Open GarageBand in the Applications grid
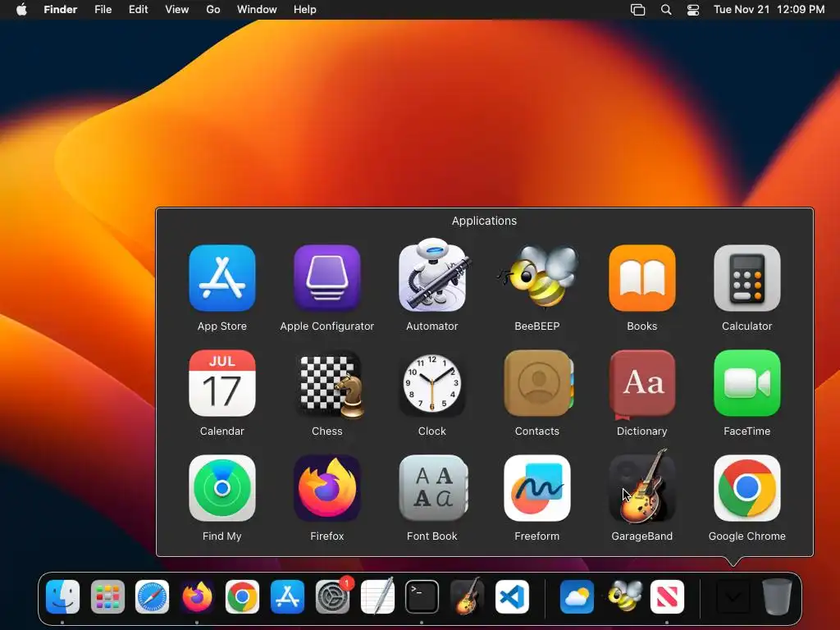840x630 pixels. pos(641,486)
